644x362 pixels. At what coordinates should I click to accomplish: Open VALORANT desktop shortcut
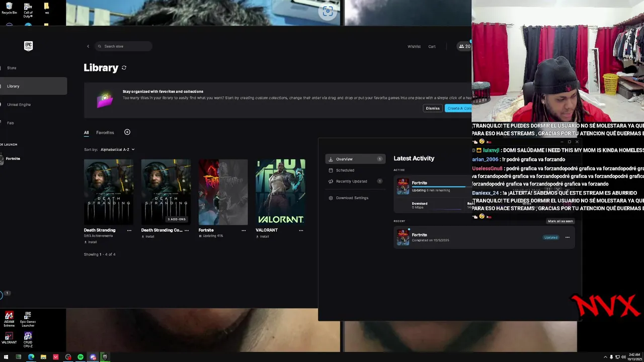point(9,338)
